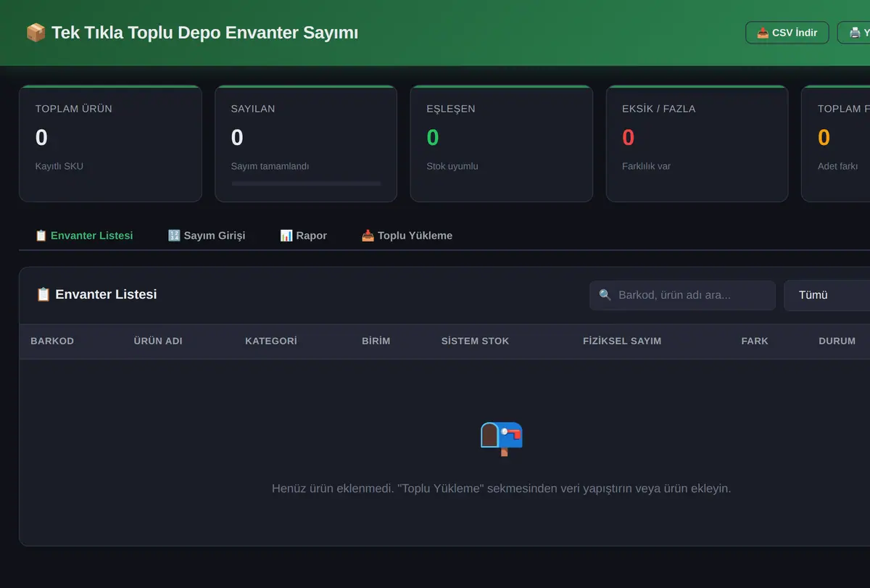Click the KATEGORİ column header
This screenshot has height=588, width=870.
coord(271,341)
